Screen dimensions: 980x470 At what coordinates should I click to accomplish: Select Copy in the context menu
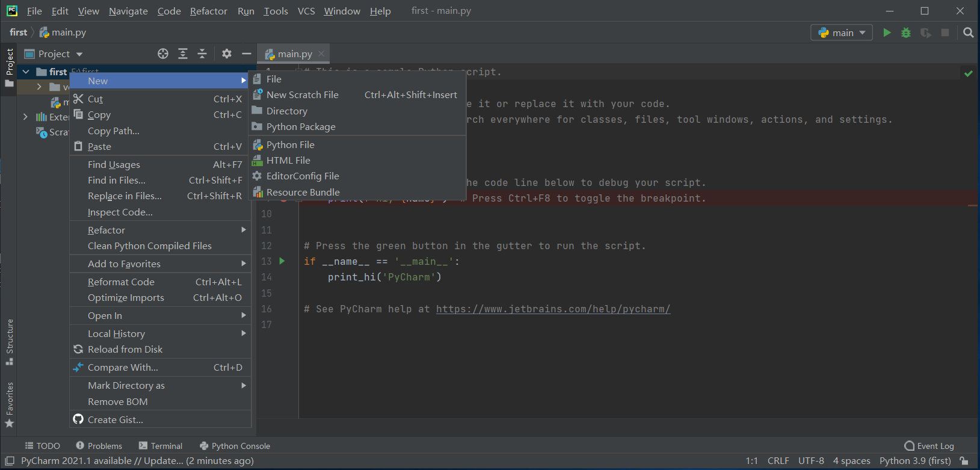(x=160, y=114)
